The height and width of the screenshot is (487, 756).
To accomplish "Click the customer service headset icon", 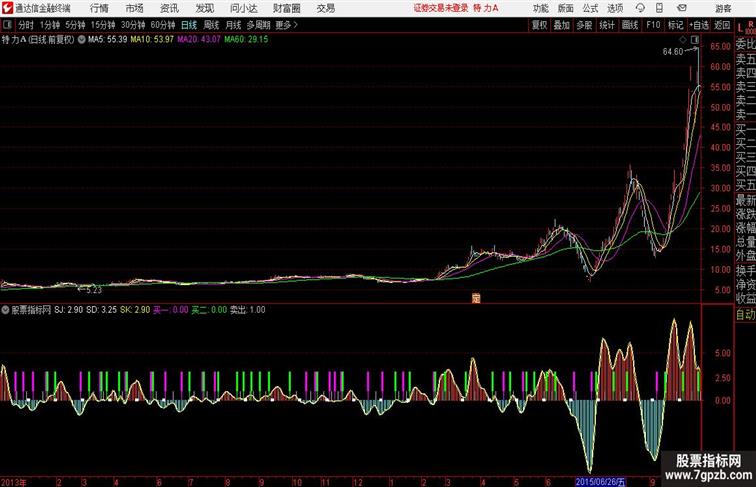I will pyautogui.click(x=640, y=8).
